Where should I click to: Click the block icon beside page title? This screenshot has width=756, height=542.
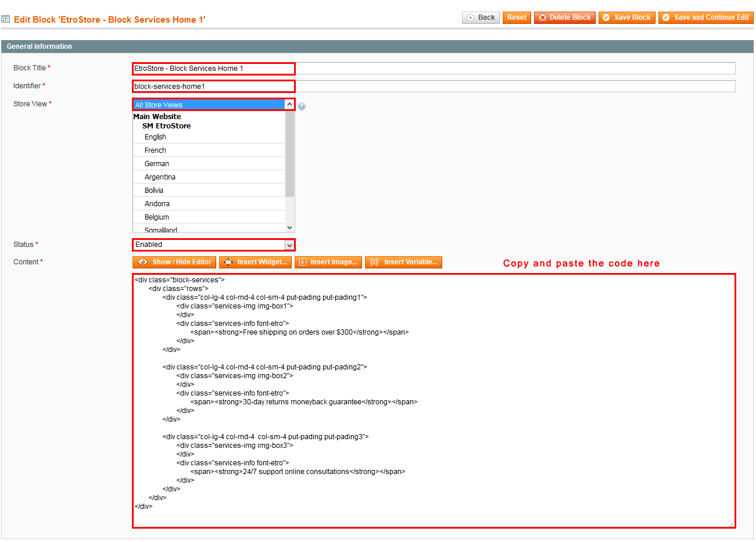[6, 20]
